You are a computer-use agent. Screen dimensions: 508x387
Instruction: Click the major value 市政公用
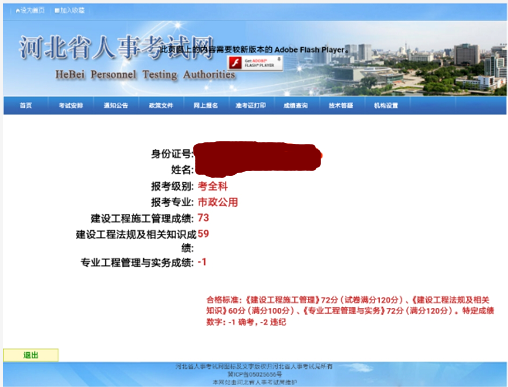(x=218, y=202)
